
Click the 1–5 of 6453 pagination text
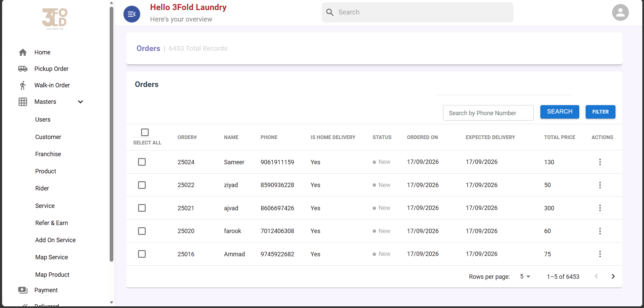click(x=563, y=277)
